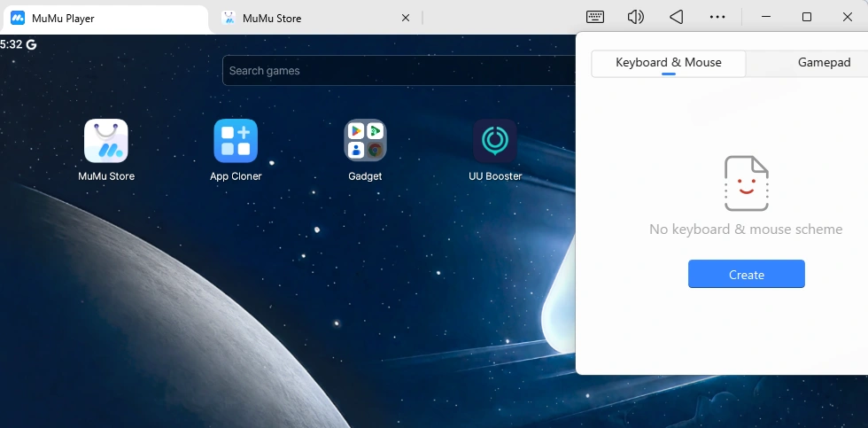The width and height of the screenshot is (868, 428).
Task: Click the Google G status bar icon
Action: (32, 44)
